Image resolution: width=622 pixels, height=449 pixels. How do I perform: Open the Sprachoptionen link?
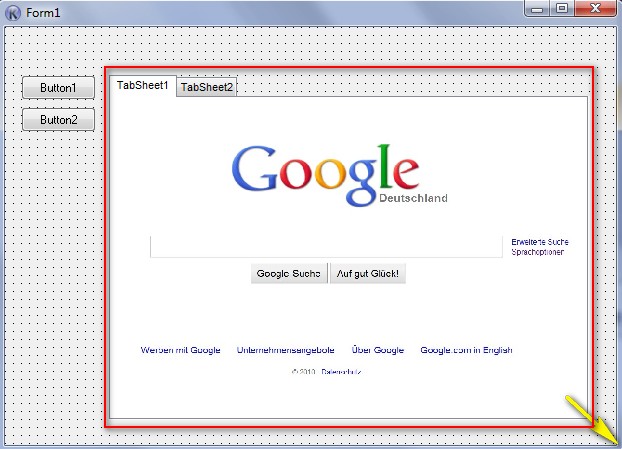click(537, 252)
